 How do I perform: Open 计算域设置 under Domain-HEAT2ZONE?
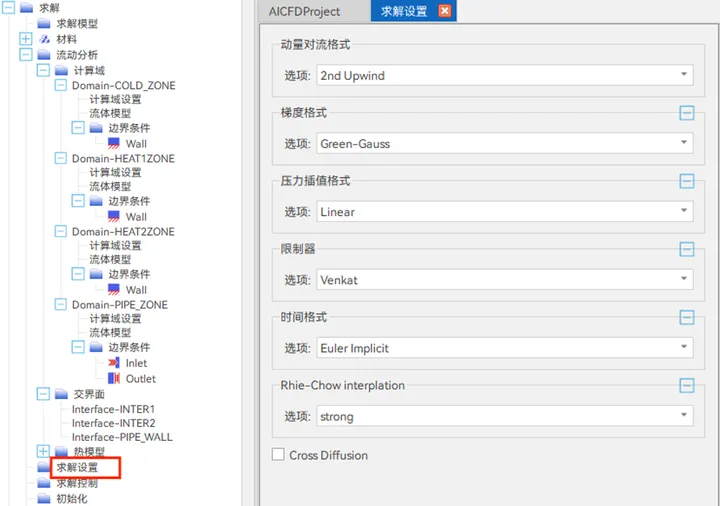point(115,245)
